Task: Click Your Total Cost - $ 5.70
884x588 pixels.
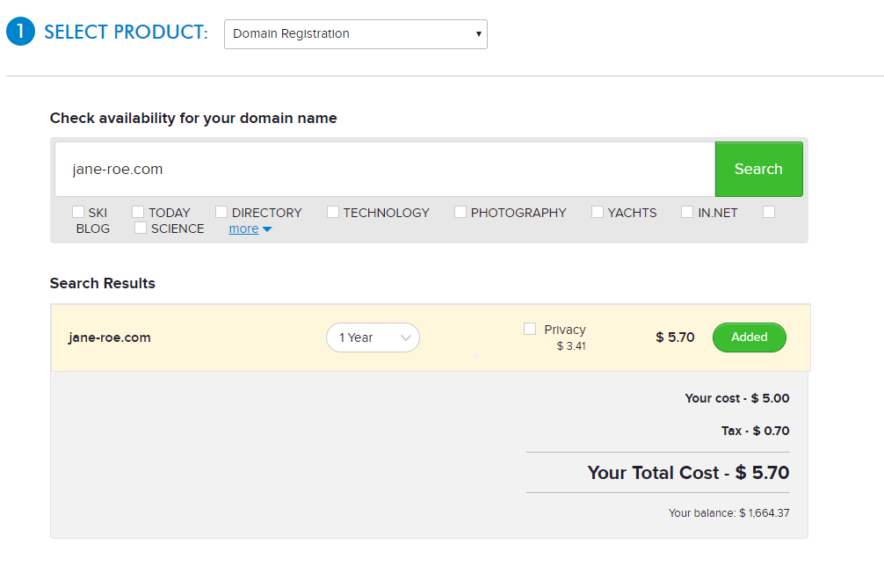Action: (688, 473)
